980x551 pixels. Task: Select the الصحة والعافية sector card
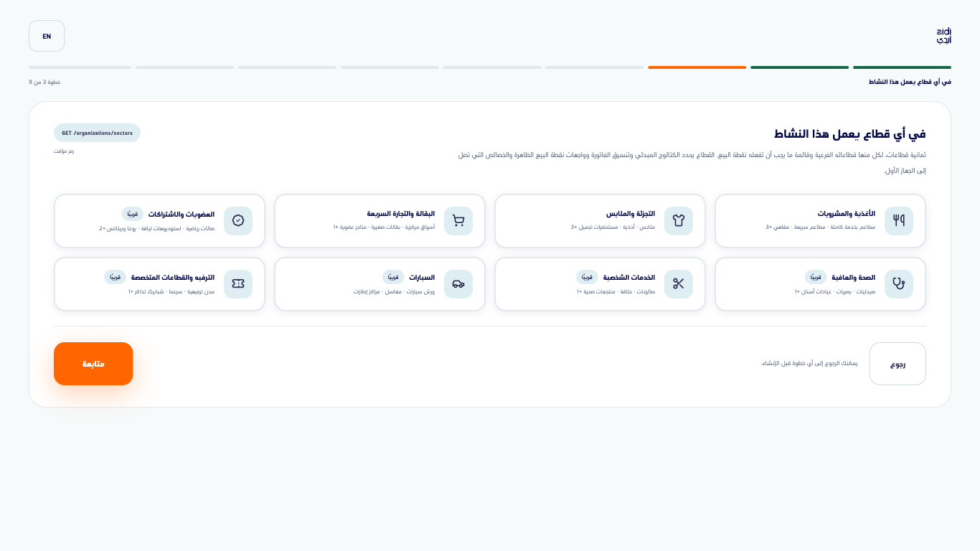pyautogui.click(x=820, y=284)
